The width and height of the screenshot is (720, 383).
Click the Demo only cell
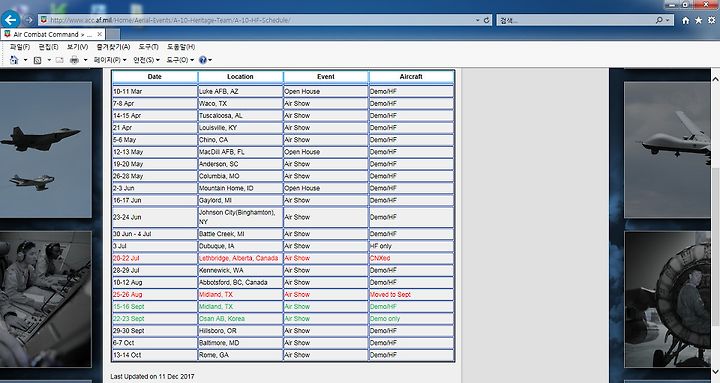[411, 319]
